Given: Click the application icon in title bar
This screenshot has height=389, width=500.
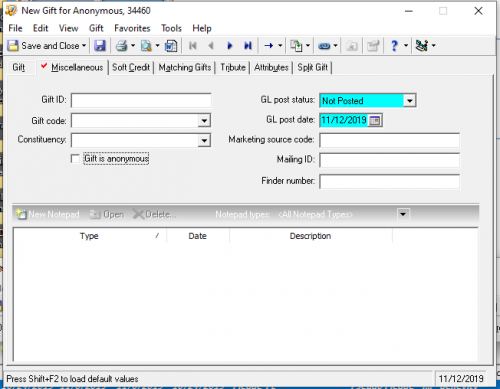Looking at the screenshot, I should pyautogui.click(x=11, y=11).
